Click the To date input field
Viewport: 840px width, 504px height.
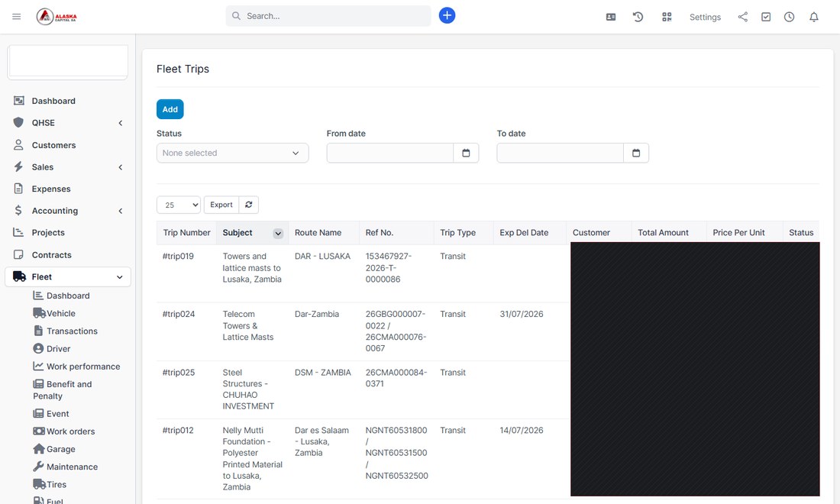(561, 153)
